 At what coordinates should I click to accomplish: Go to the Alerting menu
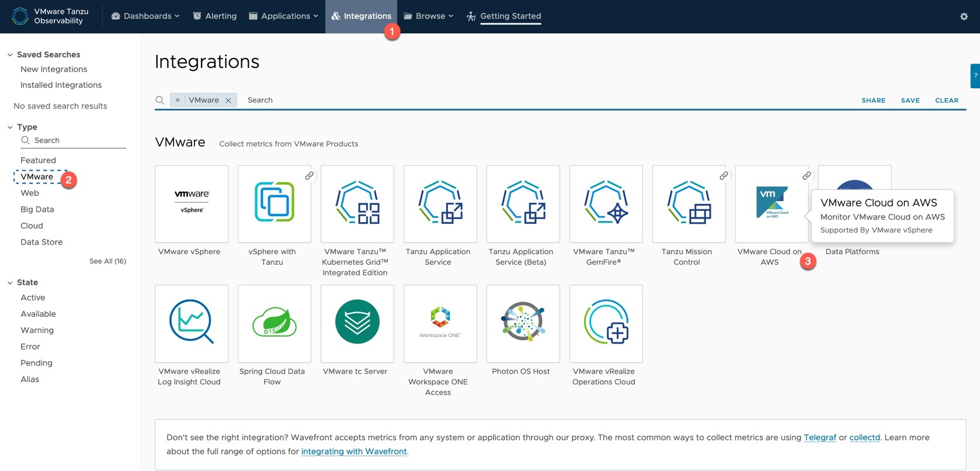tap(214, 16)
